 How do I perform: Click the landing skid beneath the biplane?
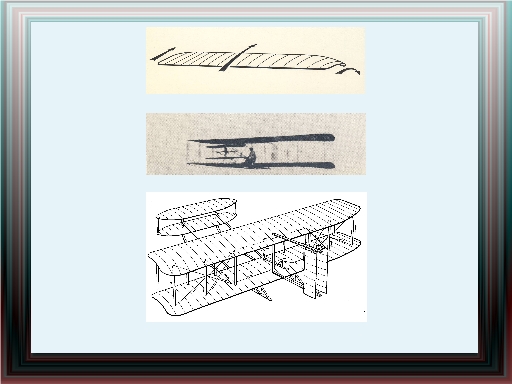262,293
